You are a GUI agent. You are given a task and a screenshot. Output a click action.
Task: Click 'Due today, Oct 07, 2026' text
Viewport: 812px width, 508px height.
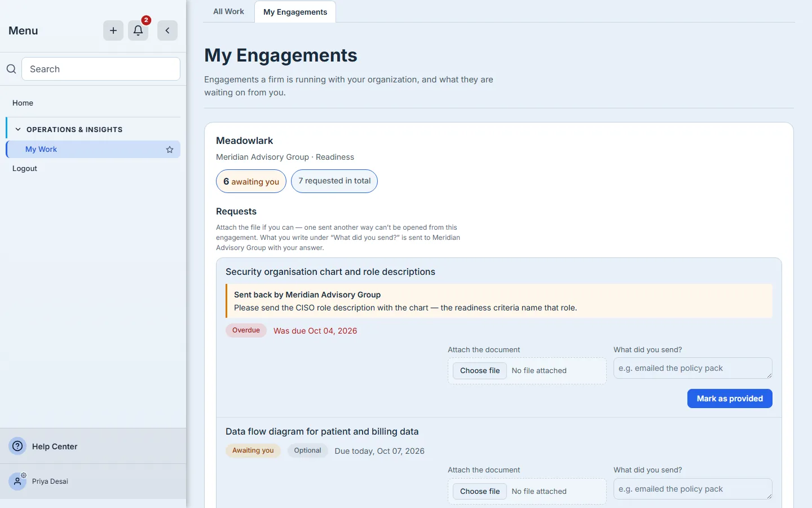click(379, 451)
